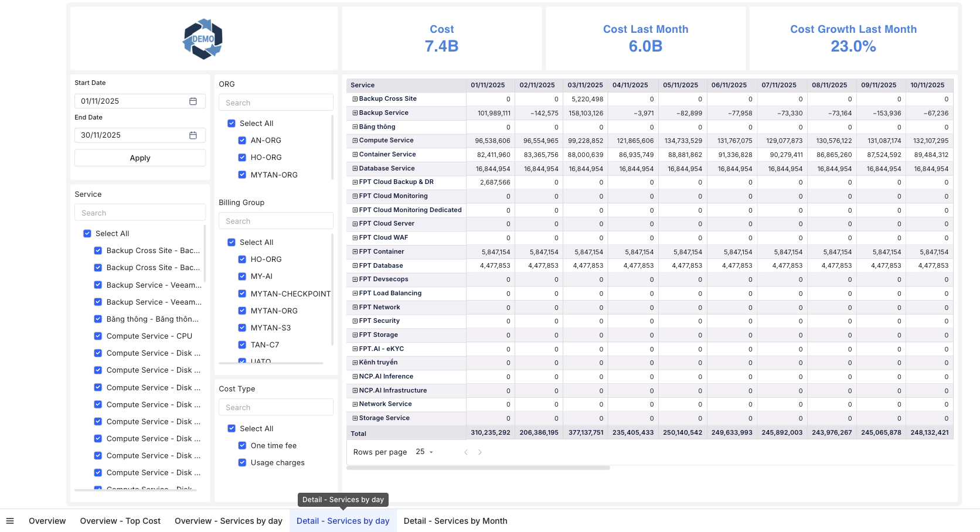Uncheck the MYTAN-S3 billing group
This screenshot has width=980, height=532.
(x=242, y=328)
